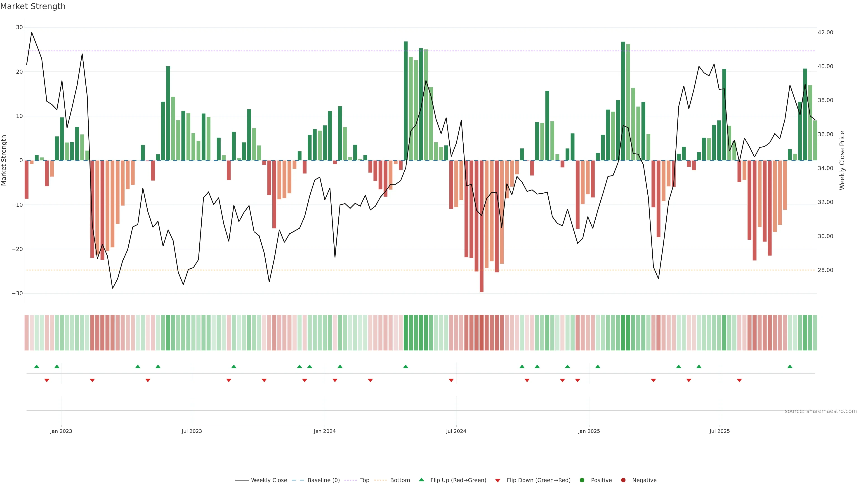This screenshot has width=868, height=488.
Task: Click the Flip Up green triangle legend icon
Action: point(421,480)
